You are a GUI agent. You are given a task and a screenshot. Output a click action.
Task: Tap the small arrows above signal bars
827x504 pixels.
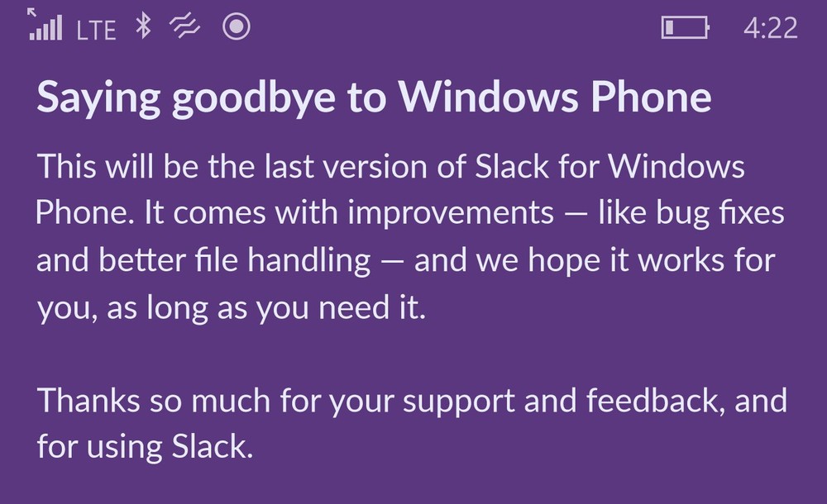coord(32,12)
